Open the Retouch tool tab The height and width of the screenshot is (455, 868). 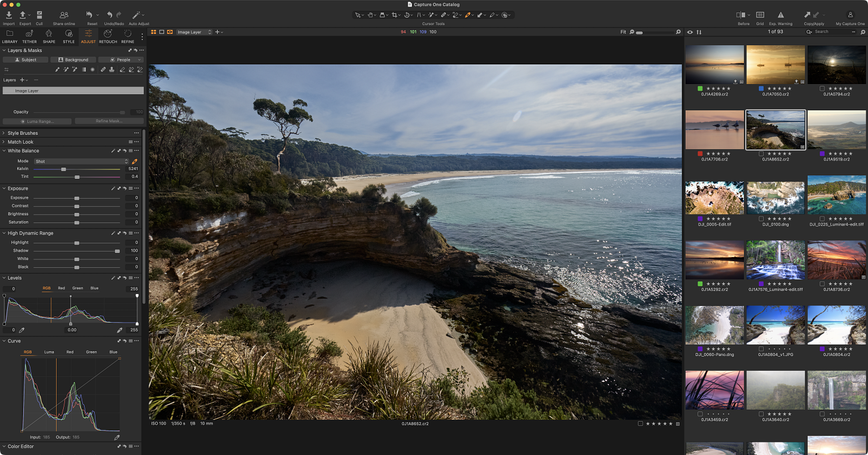[108, 36]
